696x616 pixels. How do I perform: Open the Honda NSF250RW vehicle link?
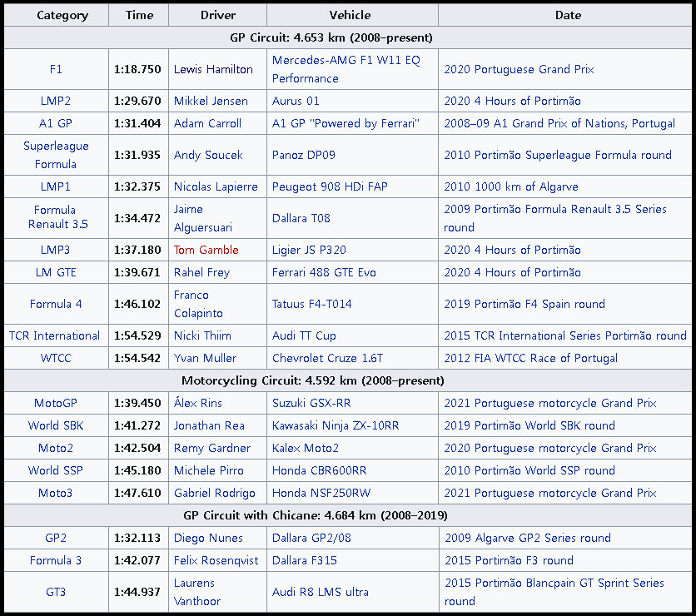click(x=321, y=493)
